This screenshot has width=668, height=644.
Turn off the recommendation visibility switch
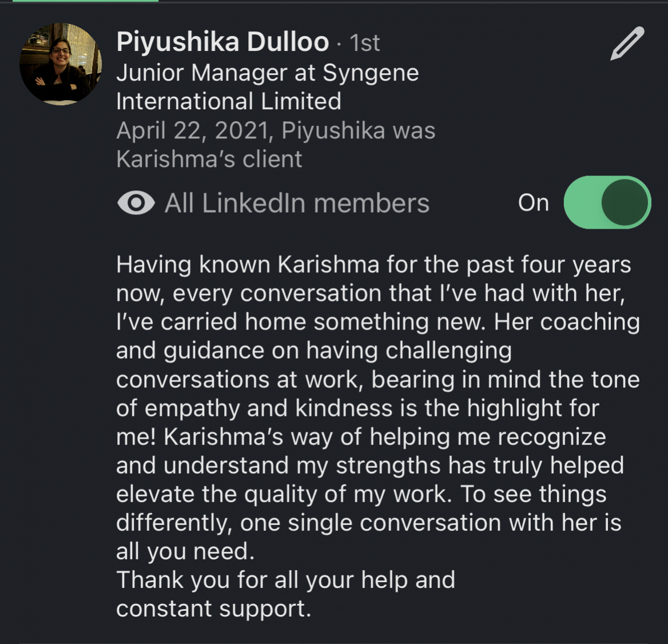point(607,202)
